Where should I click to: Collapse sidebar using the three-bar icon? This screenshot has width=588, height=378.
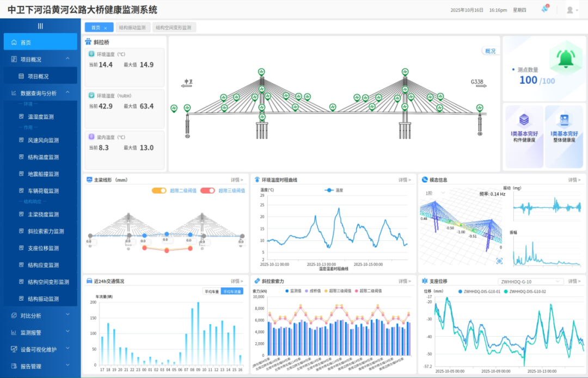[40, 26]
